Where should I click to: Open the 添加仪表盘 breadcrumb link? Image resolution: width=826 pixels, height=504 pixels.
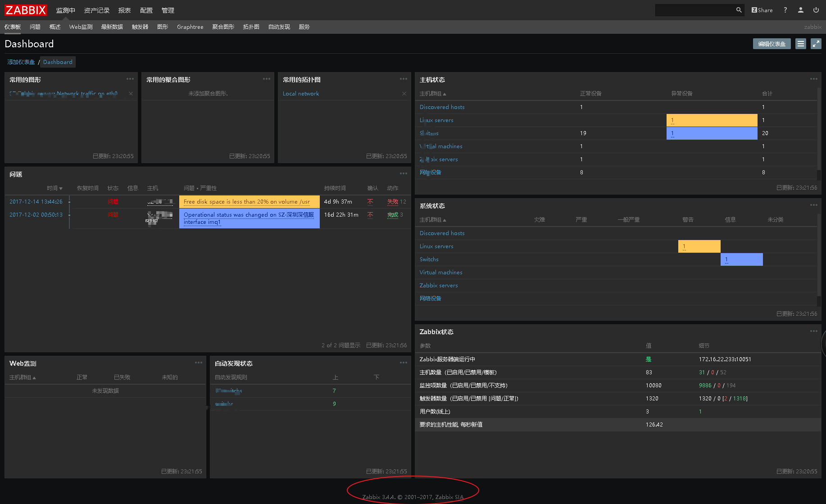pyautogui.click(x=21, y=62)
